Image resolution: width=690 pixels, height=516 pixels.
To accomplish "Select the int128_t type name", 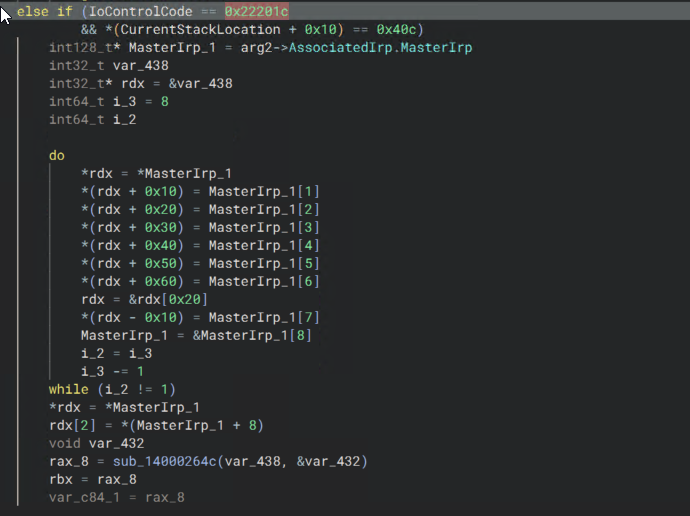I will (81, 47).
